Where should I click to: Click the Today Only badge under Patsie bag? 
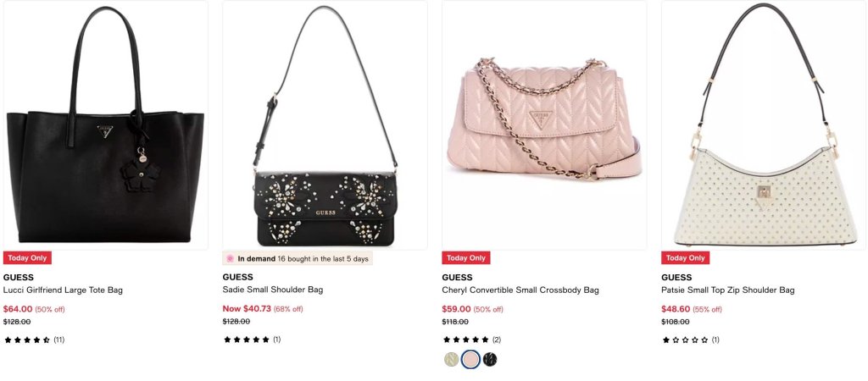click(x=685, y=257)
